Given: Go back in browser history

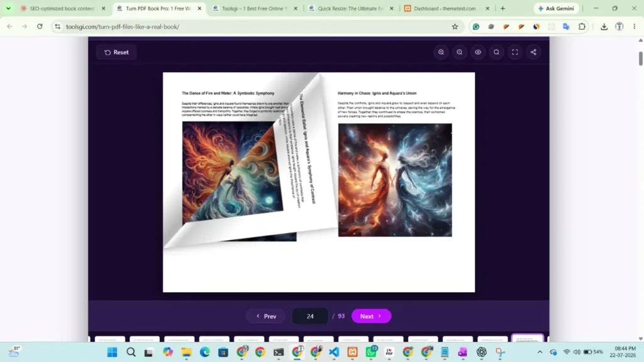Looking at the screenshot, I should click(x=10, y=26).
